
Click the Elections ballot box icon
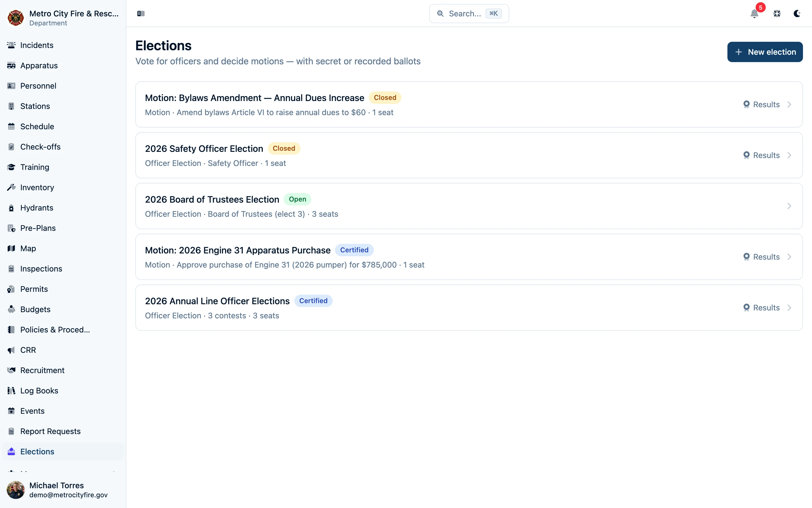pyautogui.click(x=11, y=452)
